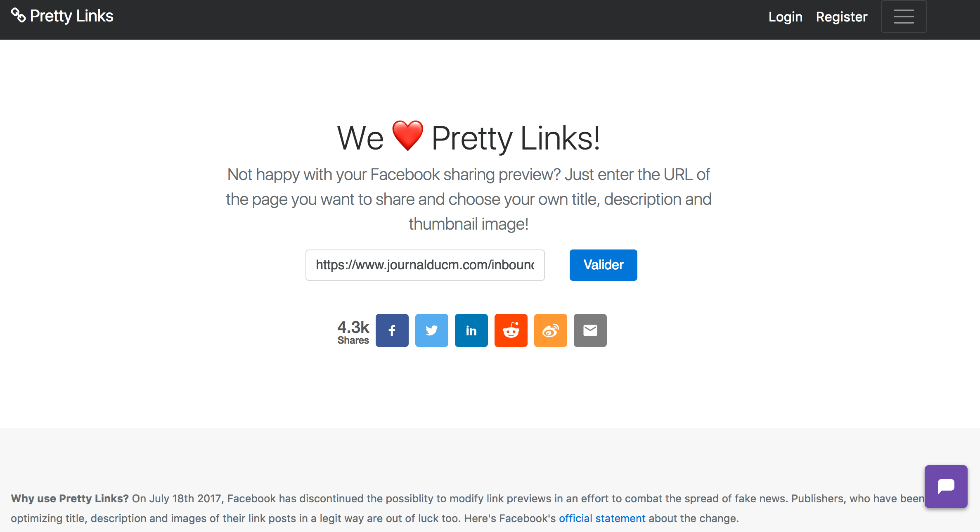Click the "Why use Pretty Links?" bold text
980x532 pixels.
70,498
